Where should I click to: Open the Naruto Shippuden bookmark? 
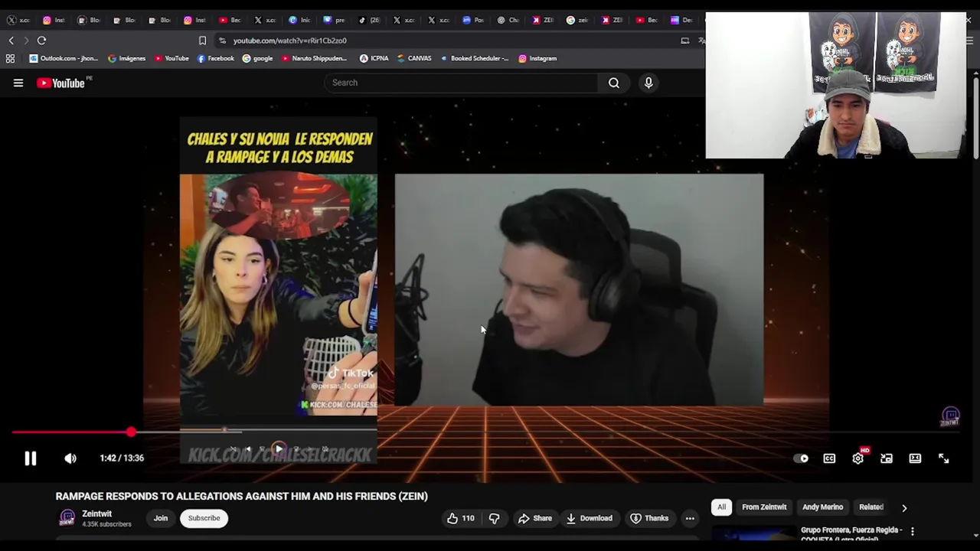[315, 58]
